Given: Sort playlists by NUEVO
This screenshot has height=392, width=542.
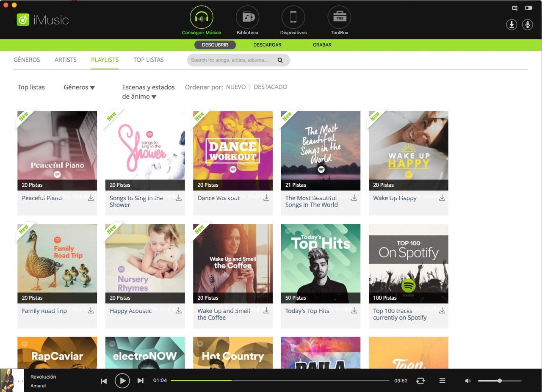Looking at the screenshot, I should (236, 87).
